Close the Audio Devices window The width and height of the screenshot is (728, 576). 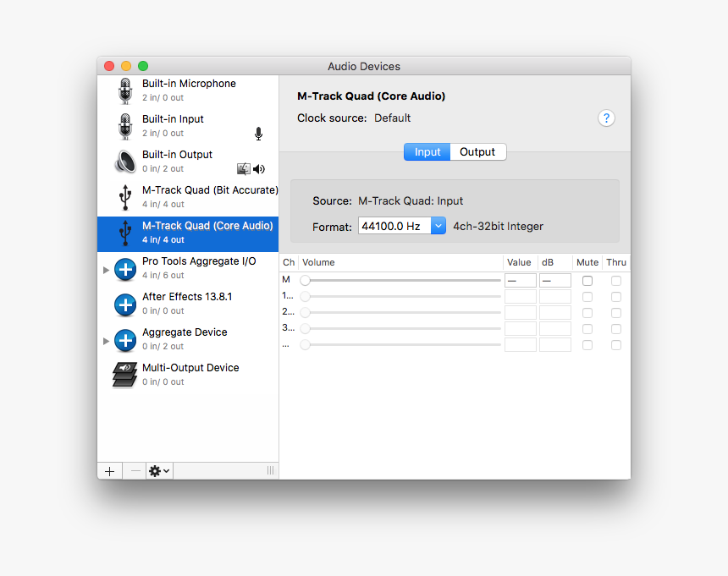tap(109, 66)
